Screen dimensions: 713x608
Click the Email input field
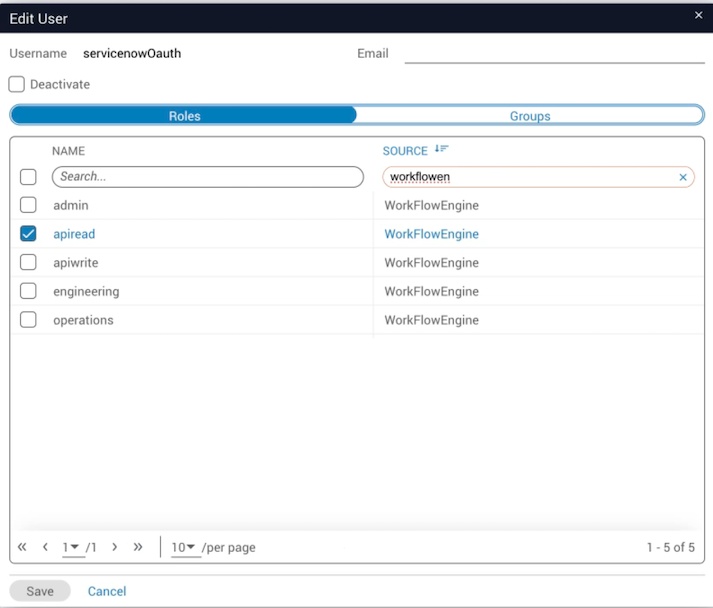554,53
